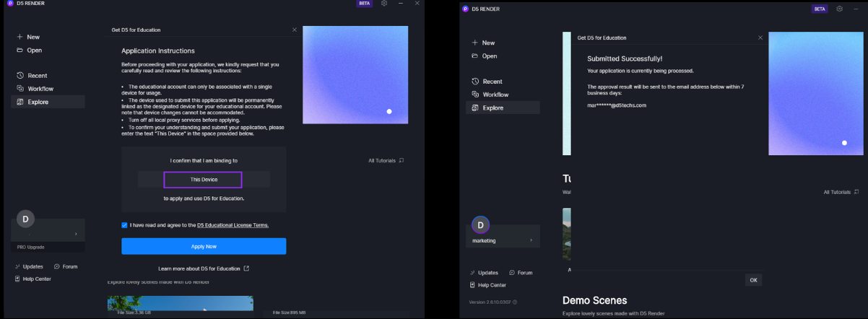Click the D5 Render logo in the Submitted Successfully window
Viewport: 868px width, 319px height.
coord(466,9)
